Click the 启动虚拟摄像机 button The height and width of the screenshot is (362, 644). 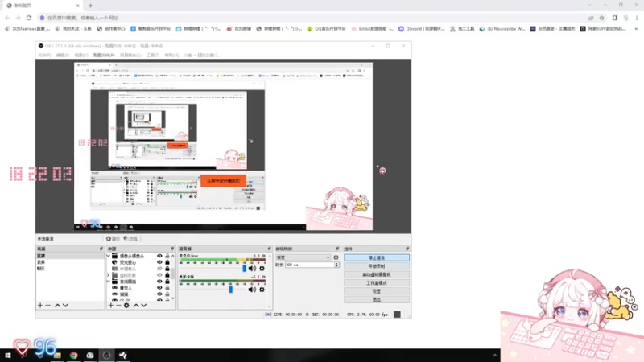pyautogui.click(x=377, y=274)
